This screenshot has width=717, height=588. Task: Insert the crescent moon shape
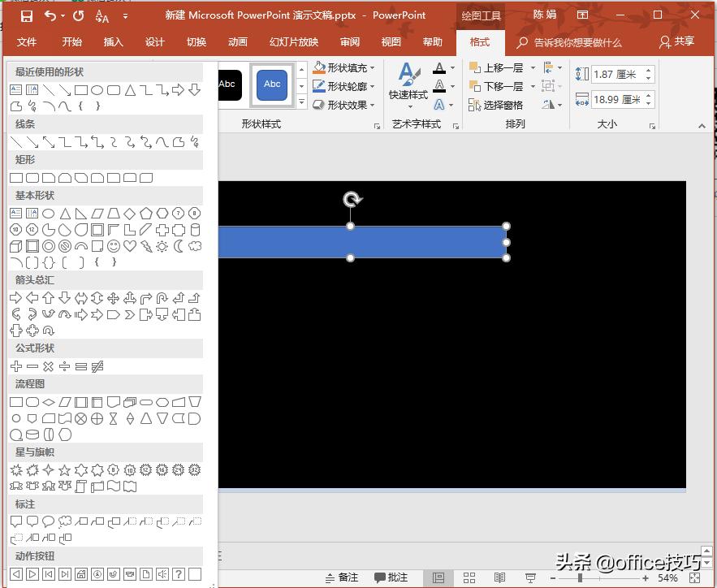[179, 246]
